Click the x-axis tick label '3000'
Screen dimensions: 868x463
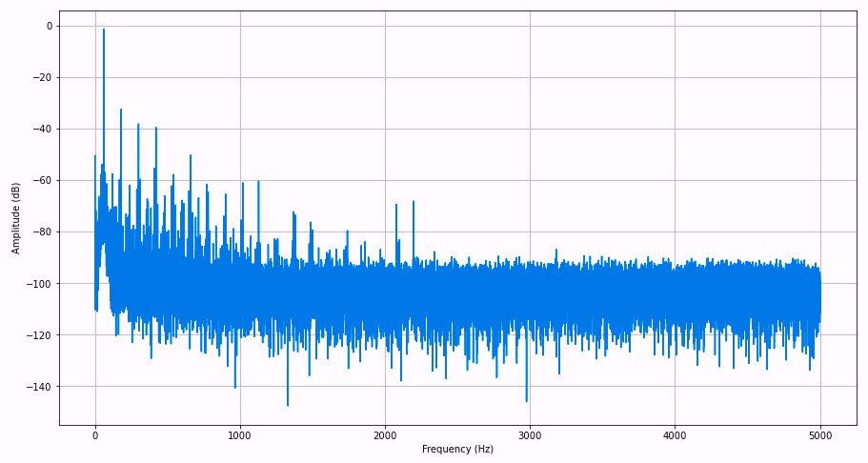[x=530, y=436]
